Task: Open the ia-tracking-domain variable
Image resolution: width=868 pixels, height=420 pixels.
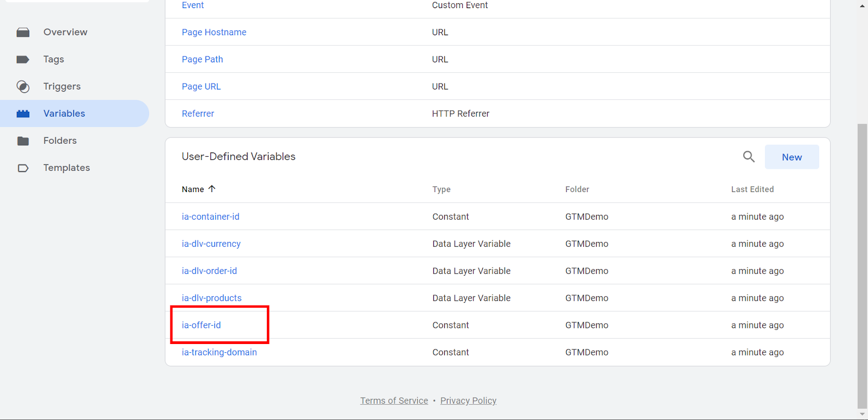Action: pos(219,352)
